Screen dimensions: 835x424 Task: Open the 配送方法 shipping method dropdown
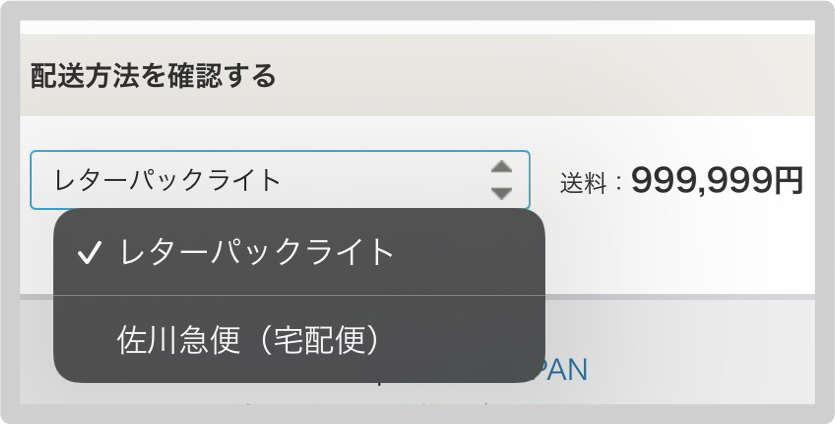[280, 180]
